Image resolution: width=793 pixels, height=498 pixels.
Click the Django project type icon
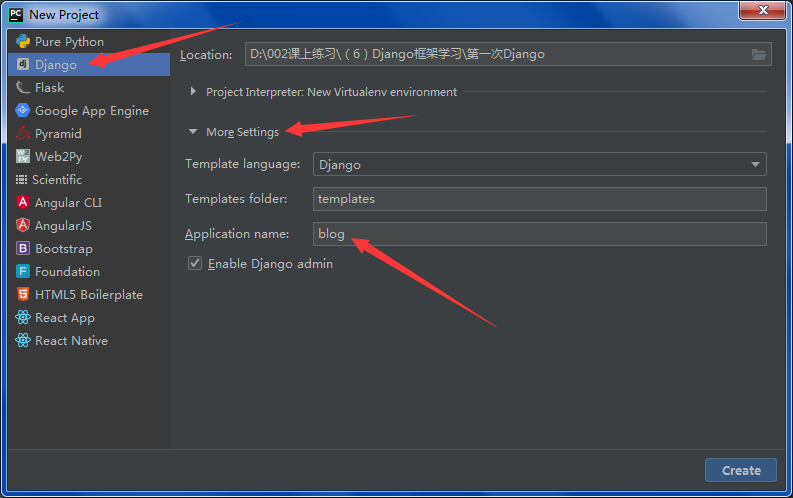tap(23, 64)
